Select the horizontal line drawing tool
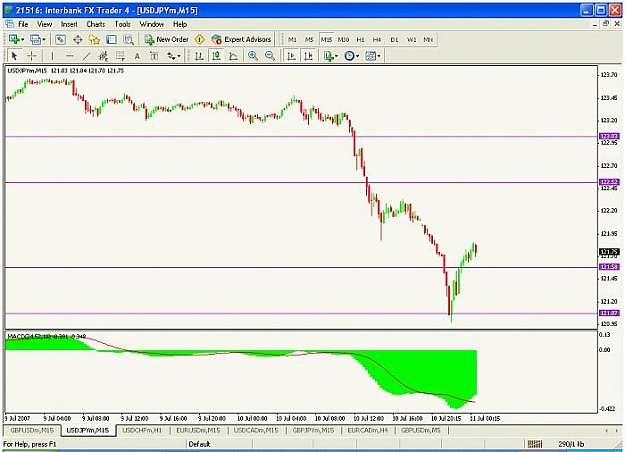 pos(69,56)
